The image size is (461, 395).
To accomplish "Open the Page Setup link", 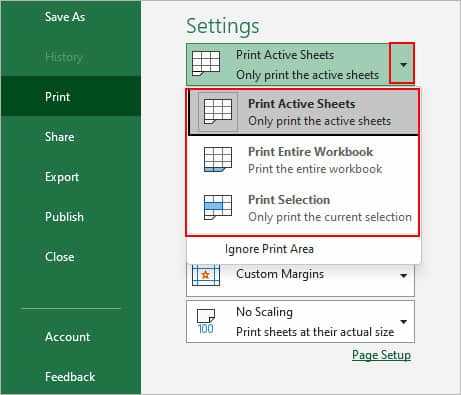I will (x=381, y=355).
